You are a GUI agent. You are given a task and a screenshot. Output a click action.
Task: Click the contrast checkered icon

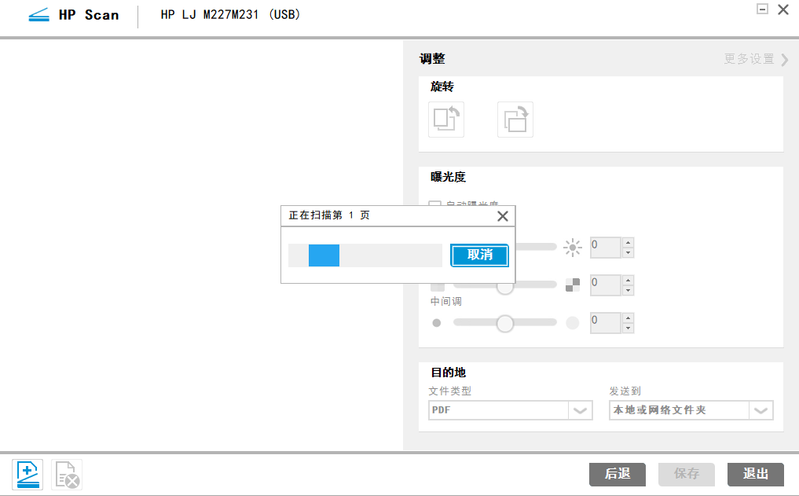[x=572, y=285]
